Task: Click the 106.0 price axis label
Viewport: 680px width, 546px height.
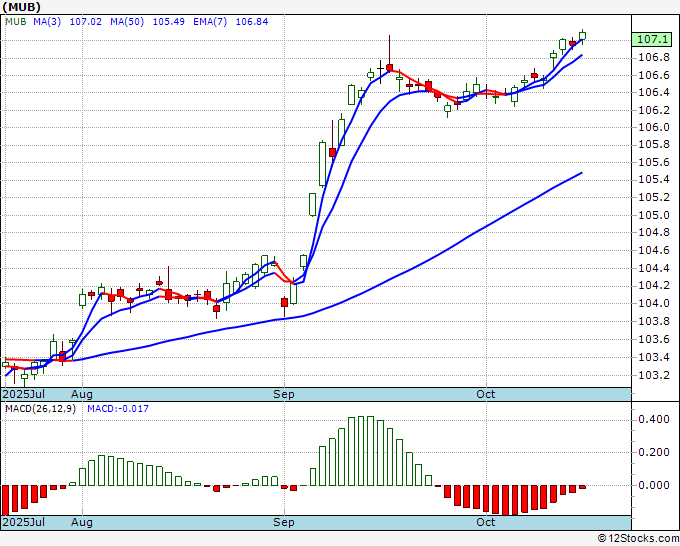Action: coord(653,128)
